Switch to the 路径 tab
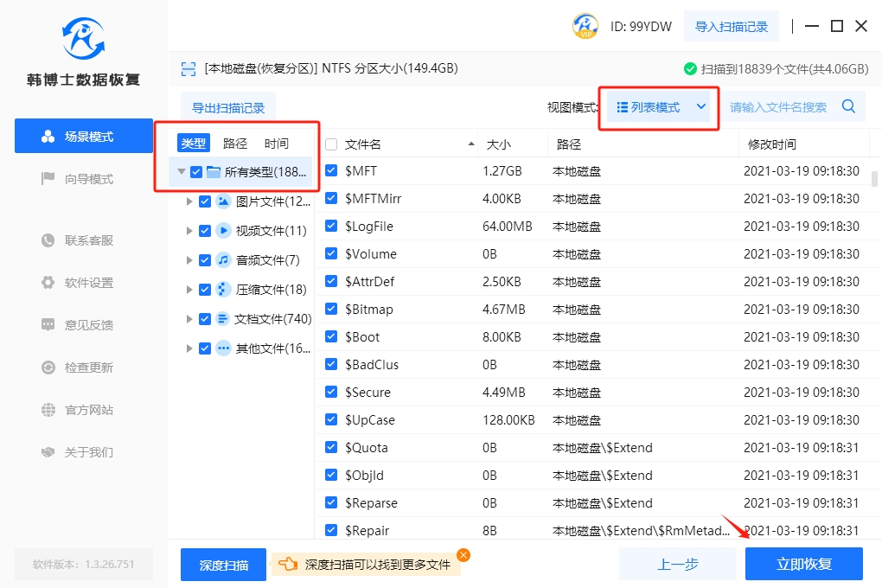Viewport: 882px width, 588px height. (x=235, y=144)
